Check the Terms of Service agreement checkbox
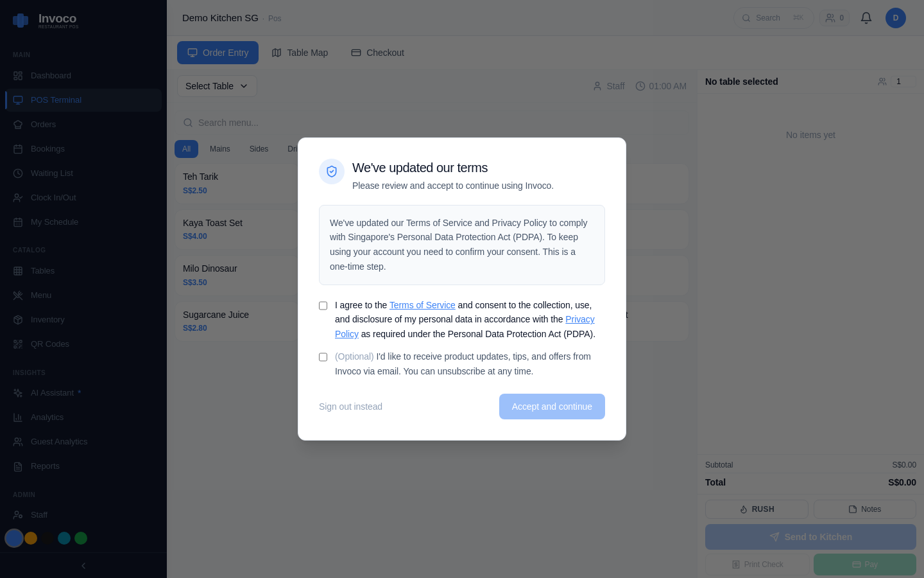This screenshot has height=578, width=924. [x=323, y=305]
